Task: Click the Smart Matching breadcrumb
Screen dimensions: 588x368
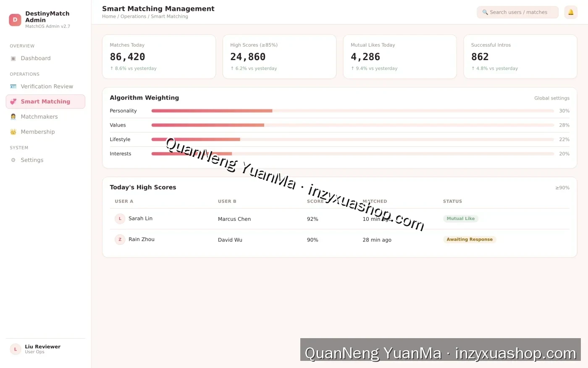Action: point(169,16)
